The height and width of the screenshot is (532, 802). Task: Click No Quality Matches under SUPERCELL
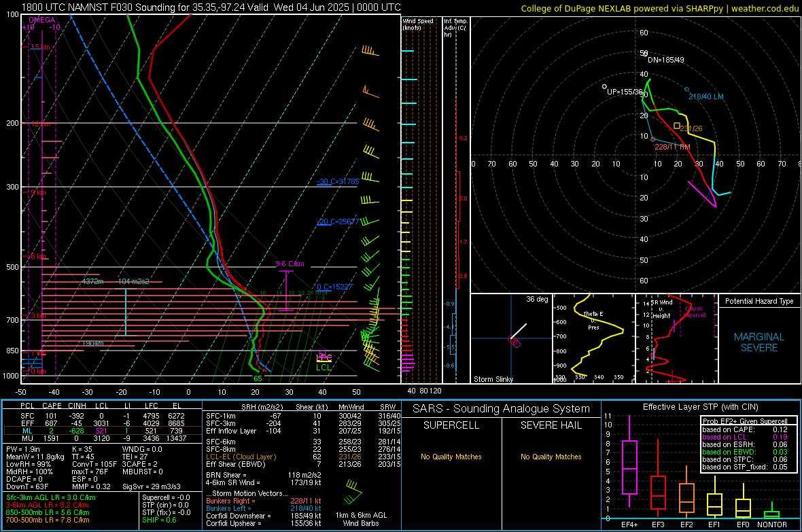click(451, 457)
